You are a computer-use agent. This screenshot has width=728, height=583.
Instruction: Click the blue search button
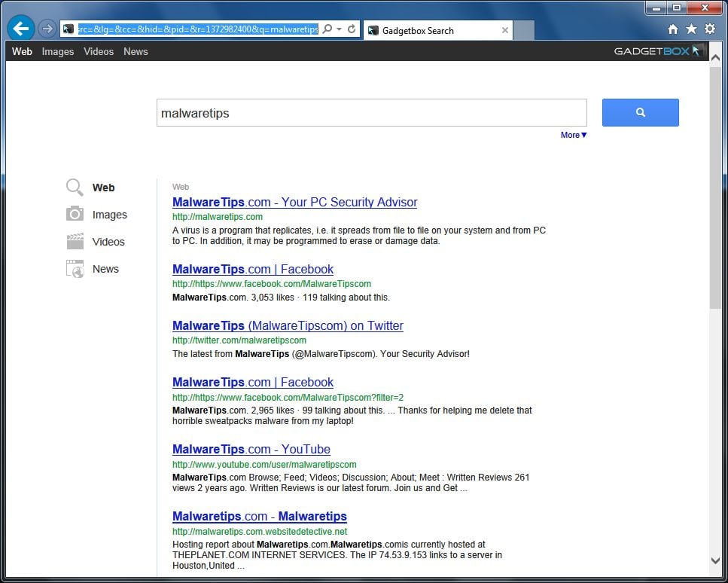pyautogui.click(x=640, y=112)
